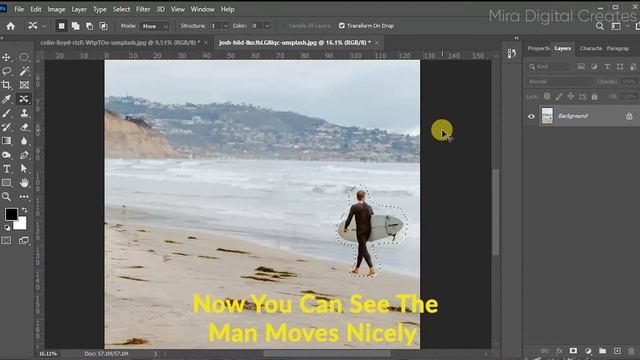Choose New Selection mode in options bar

tap(61, 26)
